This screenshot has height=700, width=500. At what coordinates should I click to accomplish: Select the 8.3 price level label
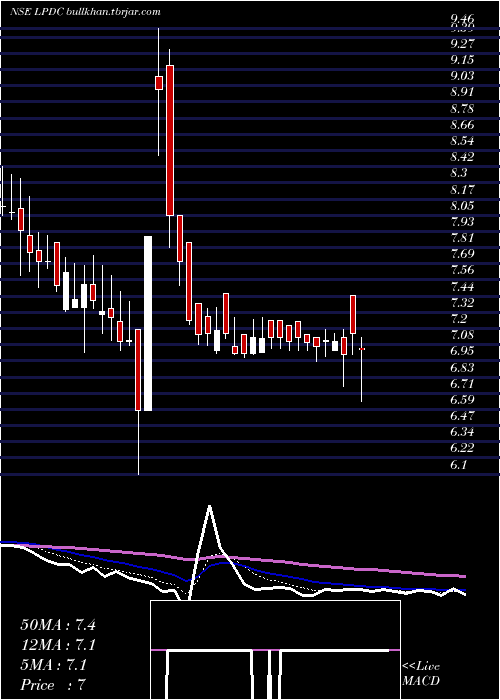click(x=459, y=173)
